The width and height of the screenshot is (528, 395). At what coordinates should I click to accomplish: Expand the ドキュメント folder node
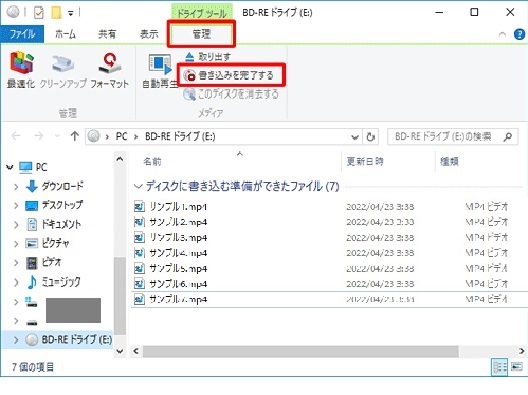16,224
